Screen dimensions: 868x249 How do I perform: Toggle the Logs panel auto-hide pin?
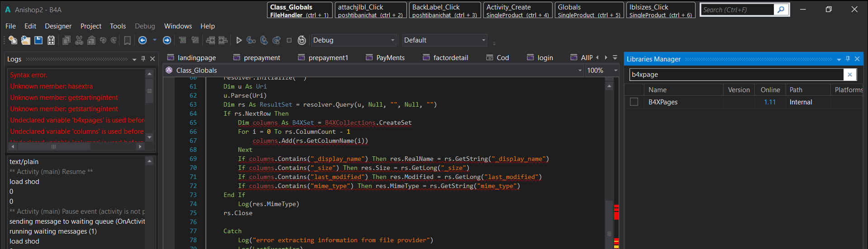(x=143, y=59)
